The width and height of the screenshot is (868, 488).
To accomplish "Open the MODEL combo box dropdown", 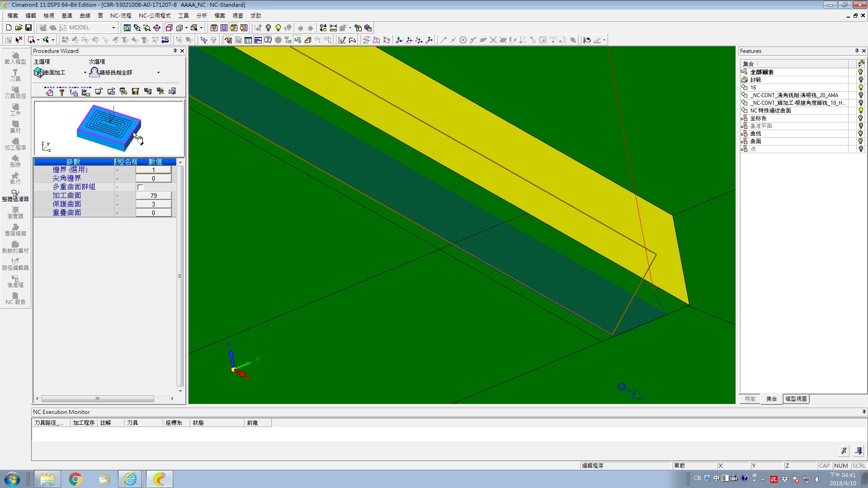I will pyautogui.click(x=113, y=28).
